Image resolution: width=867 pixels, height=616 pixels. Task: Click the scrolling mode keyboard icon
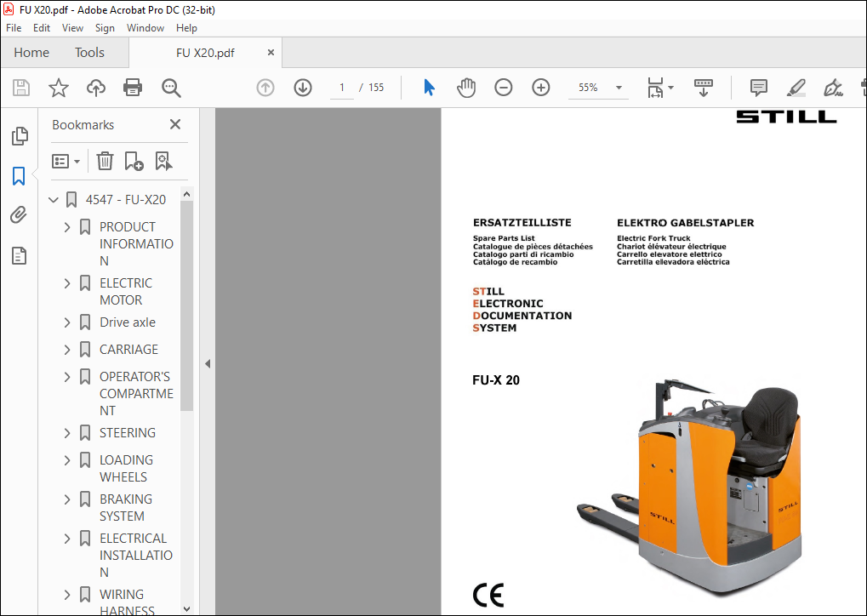pyautogui.click(x=704, y=88)
